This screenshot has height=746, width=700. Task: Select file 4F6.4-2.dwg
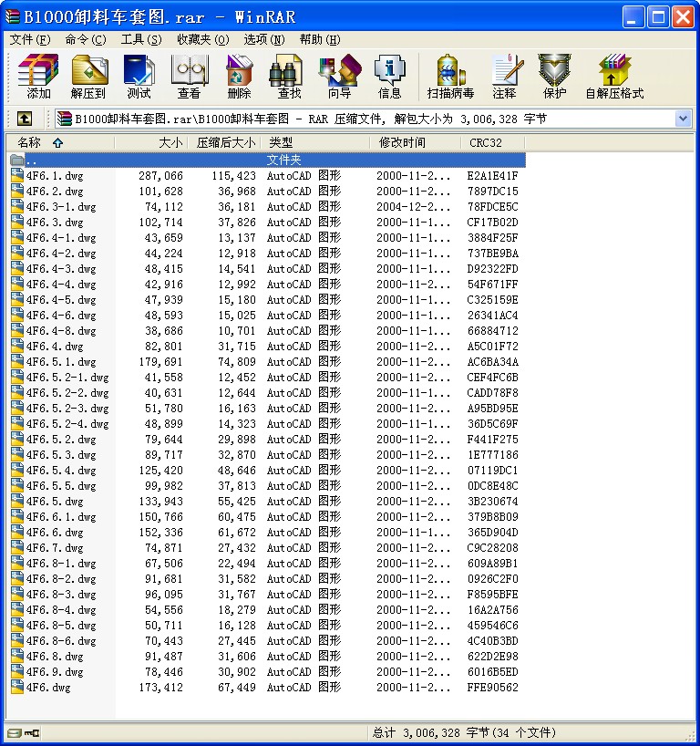61,253
